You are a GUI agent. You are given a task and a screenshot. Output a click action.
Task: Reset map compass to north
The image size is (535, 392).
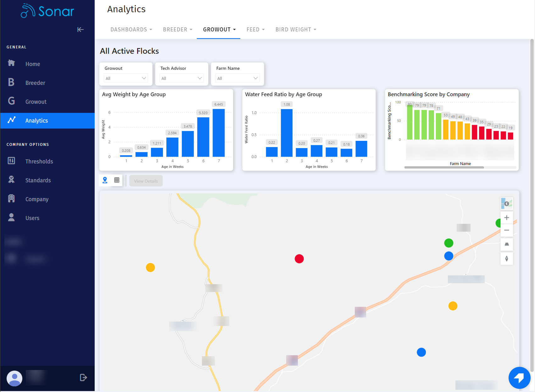507,258
